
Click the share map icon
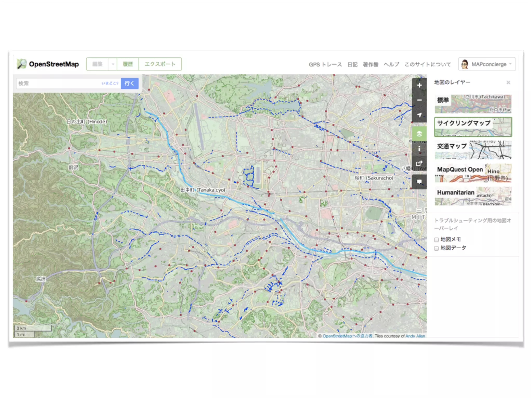419,163
